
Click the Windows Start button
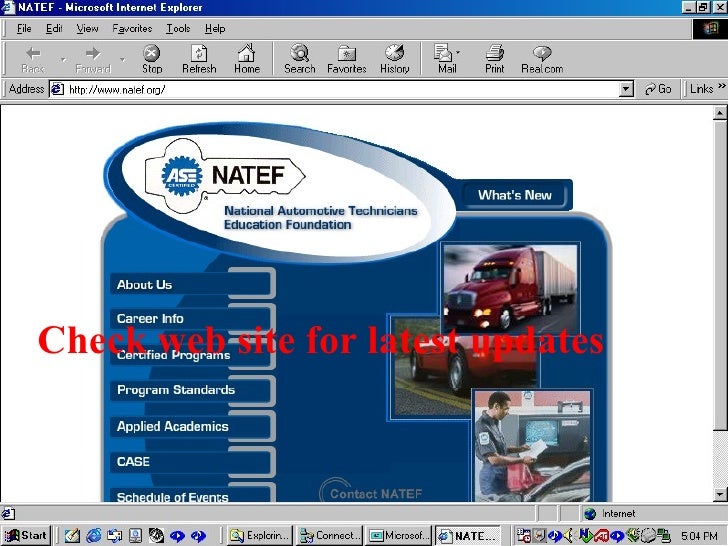(27, 535)
